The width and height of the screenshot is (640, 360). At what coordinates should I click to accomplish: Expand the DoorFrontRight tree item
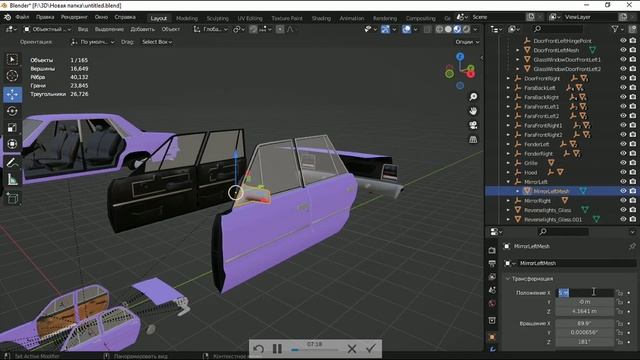click(x=509, y=78)
